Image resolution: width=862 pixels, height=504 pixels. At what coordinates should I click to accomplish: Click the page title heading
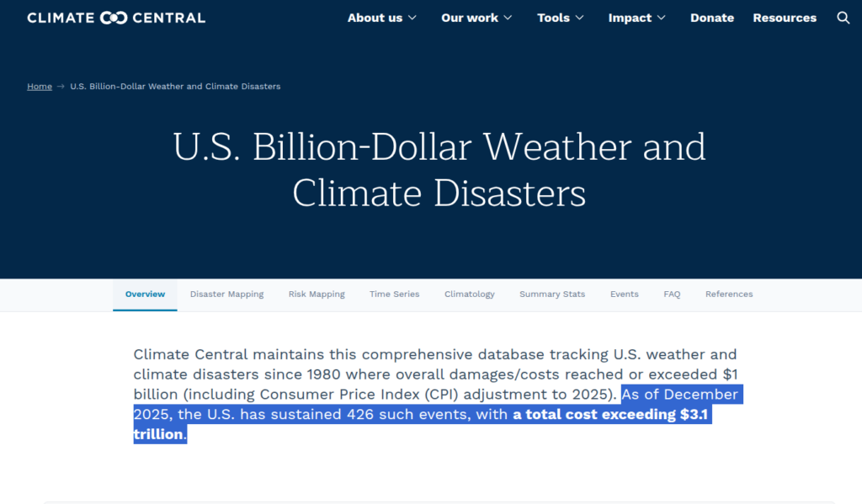[x=439, y=170]
